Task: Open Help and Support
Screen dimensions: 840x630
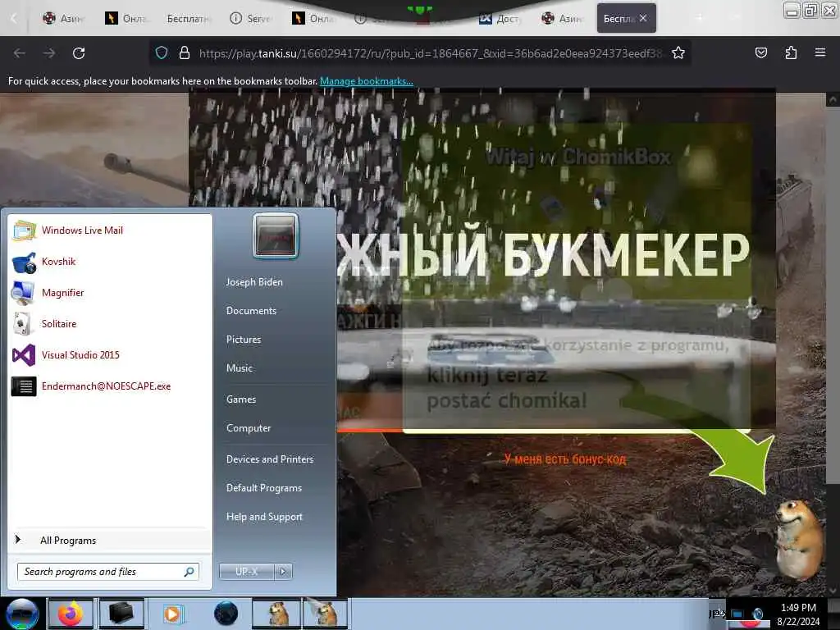Action: (265, 517)
